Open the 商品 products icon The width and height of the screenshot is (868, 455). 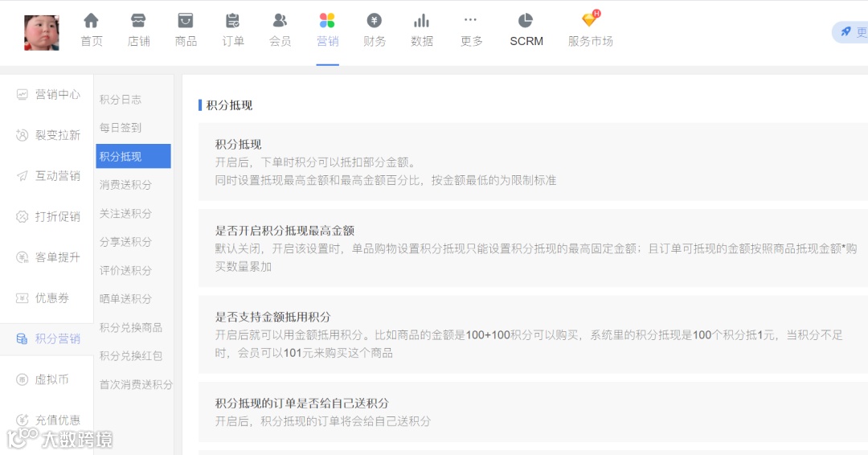[x=186, y=21]
